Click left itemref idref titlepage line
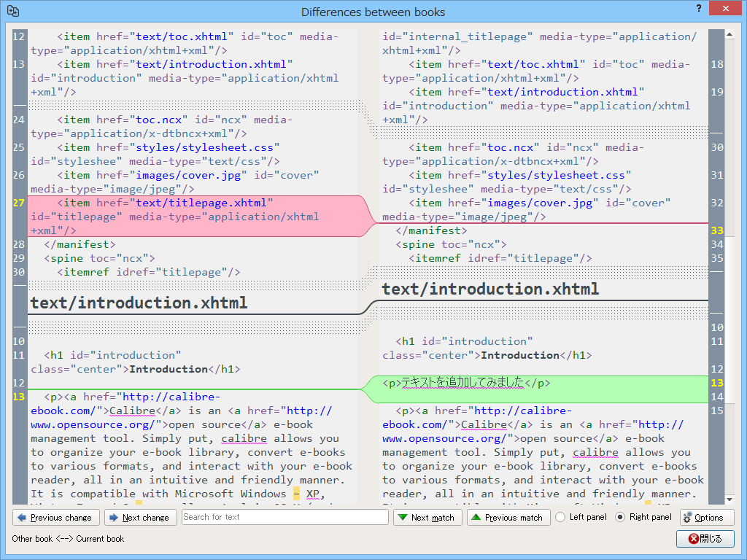The height and width of the screenshot is (560, 747). 149,272
